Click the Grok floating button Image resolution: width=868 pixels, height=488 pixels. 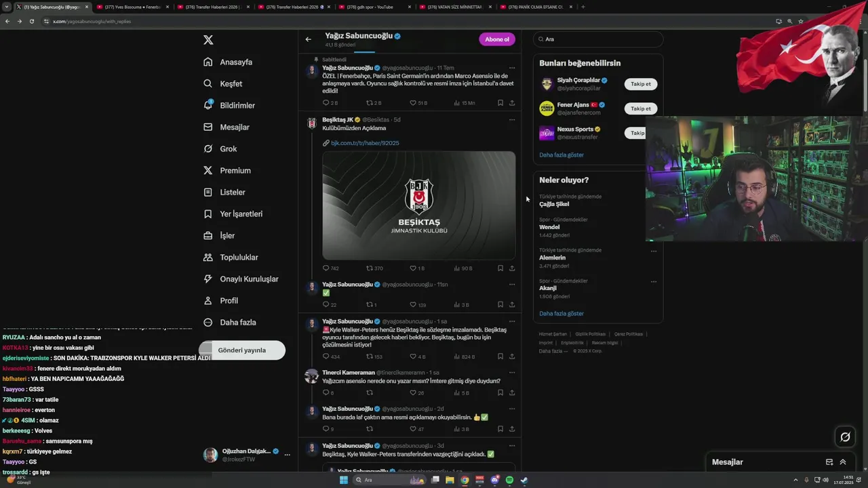845,437
